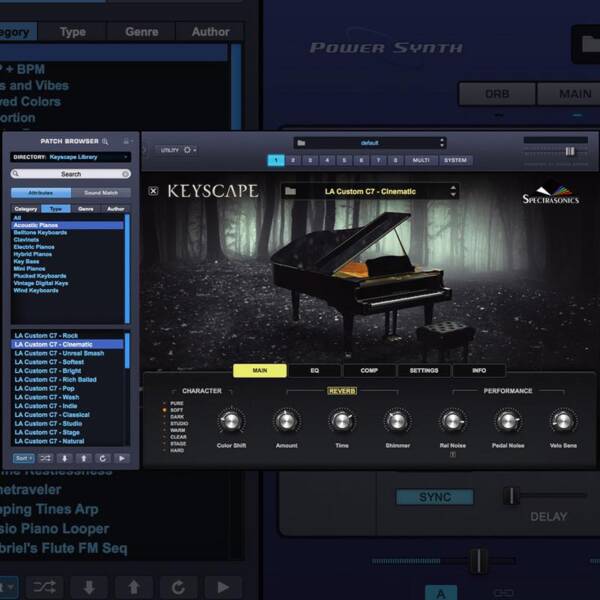600x600 pixels.
Task: Click the reverb Amount knob
Action: tap(286, 421)
